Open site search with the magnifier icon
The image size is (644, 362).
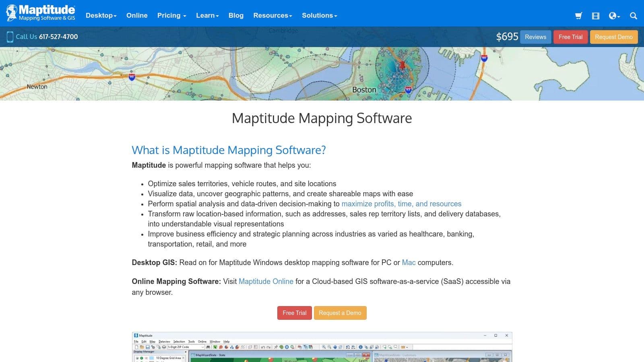point(633,16)
